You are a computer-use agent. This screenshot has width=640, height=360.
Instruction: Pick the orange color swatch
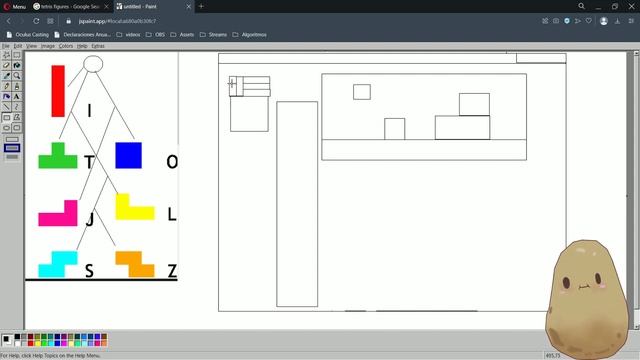tap(104, 343)
